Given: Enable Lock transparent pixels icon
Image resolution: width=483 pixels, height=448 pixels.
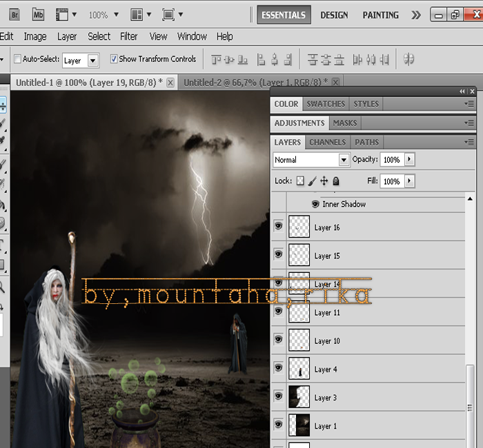Looking at the screenshot, I should click(x=300, y=181).
